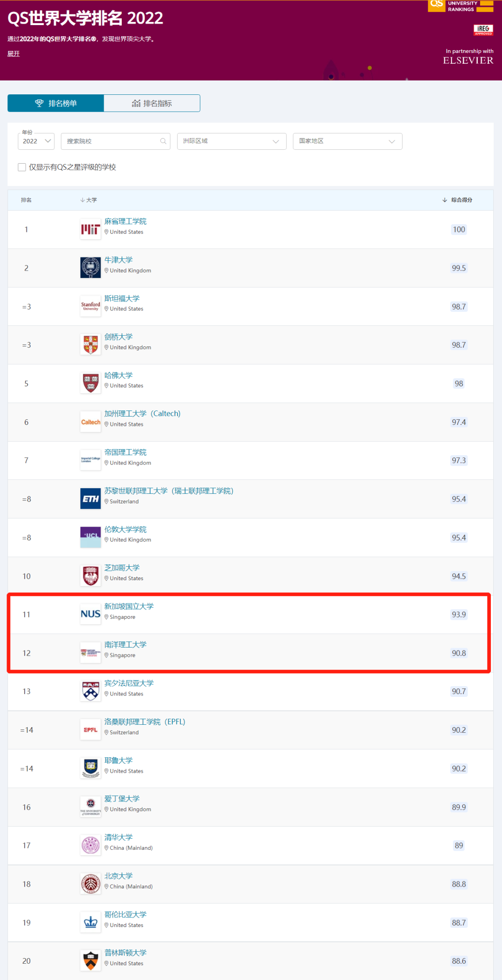The width and height of the screenshot is (502, 980).
Task: Click the search magnifier icon
Action: (163, 141)
